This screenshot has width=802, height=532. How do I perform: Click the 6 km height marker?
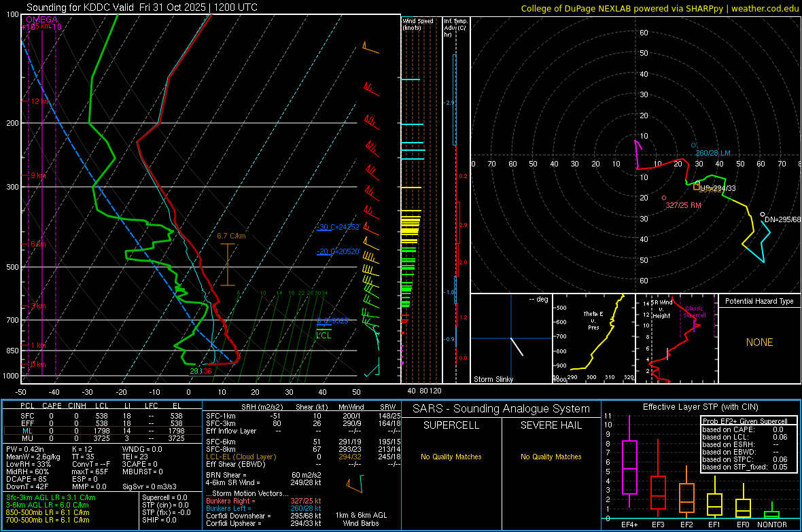[38, 244]
